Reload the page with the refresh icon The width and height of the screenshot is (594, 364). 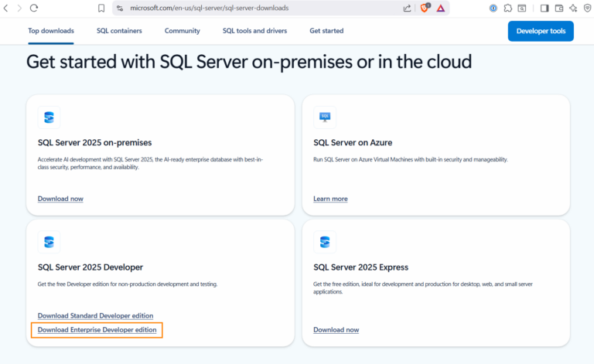[34, 8]
